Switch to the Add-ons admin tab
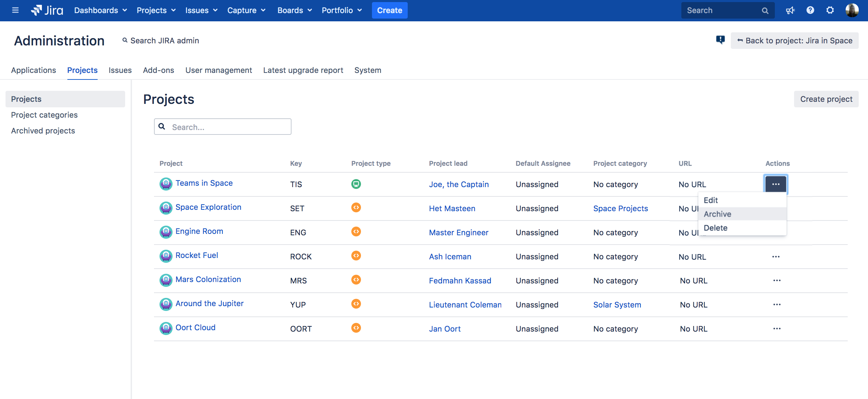The width and height of the screenshot is (868, 399). pos(158,70)
